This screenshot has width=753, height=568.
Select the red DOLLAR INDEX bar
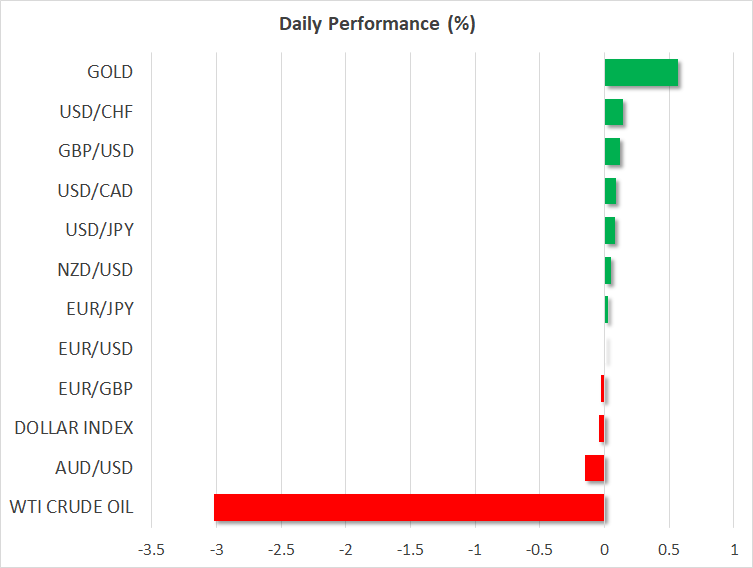tap(602, 428)
